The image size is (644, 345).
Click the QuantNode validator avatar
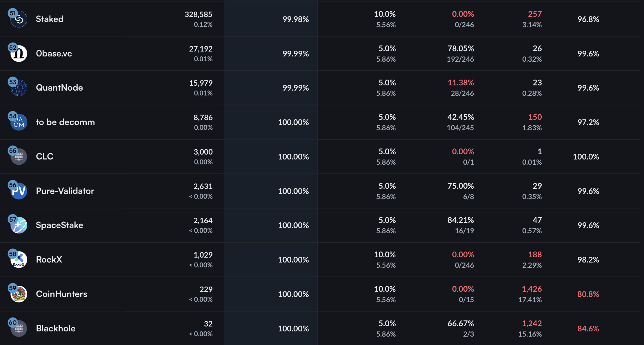click(19, 88)
